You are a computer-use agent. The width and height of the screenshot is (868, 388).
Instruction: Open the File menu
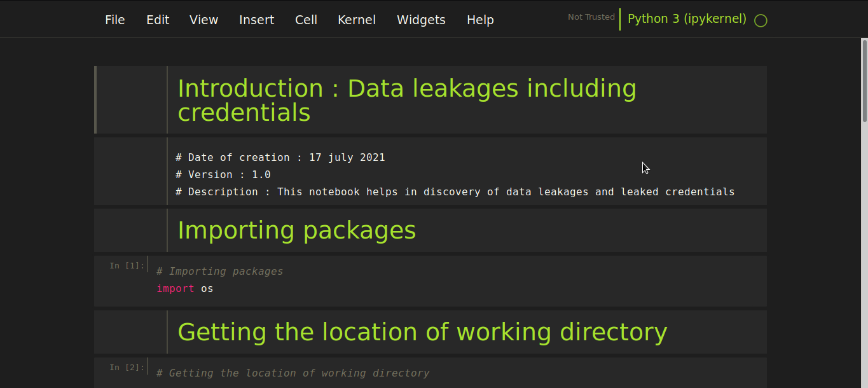click(x=115, y=20)
